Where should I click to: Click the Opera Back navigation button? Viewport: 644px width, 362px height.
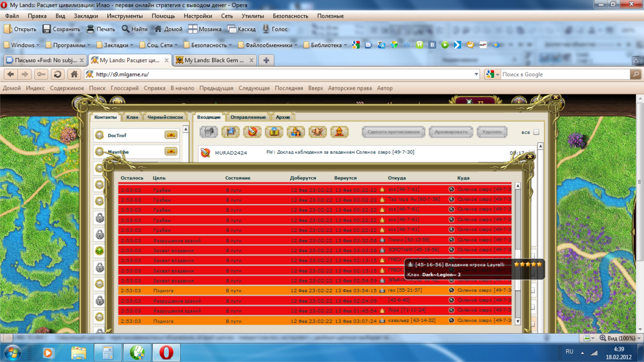[x=10, y=74]
